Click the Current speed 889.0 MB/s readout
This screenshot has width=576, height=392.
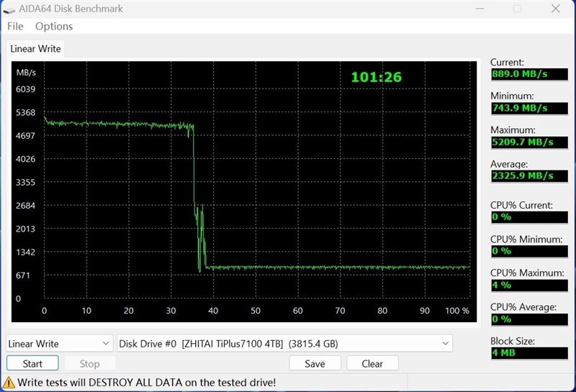coord(529,74)
